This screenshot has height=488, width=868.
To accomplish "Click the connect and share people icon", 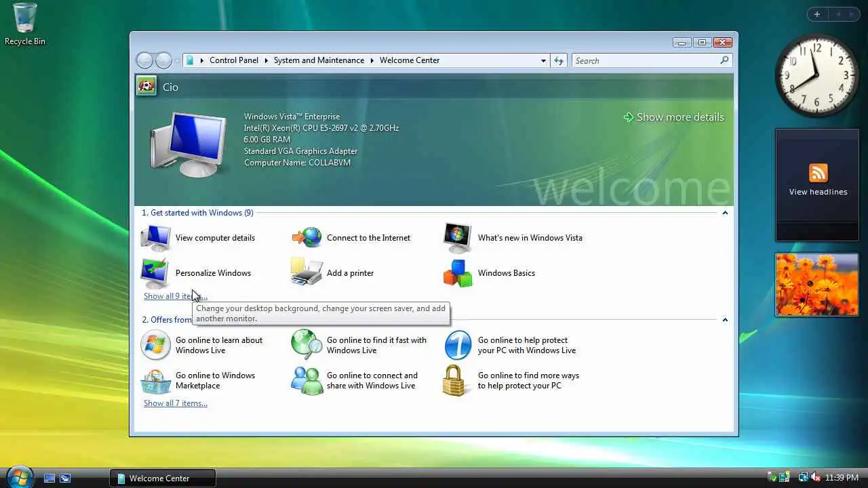I will click(307, 380).
